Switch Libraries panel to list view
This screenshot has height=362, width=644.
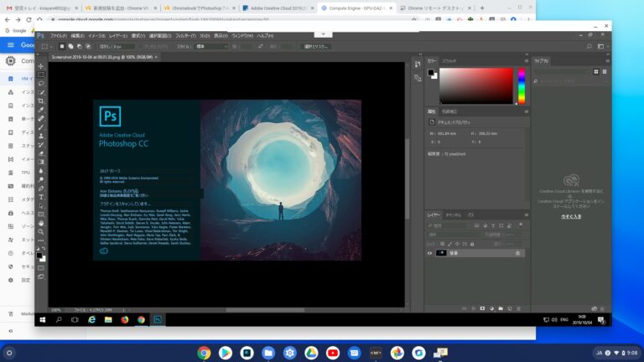coord(605,72)
